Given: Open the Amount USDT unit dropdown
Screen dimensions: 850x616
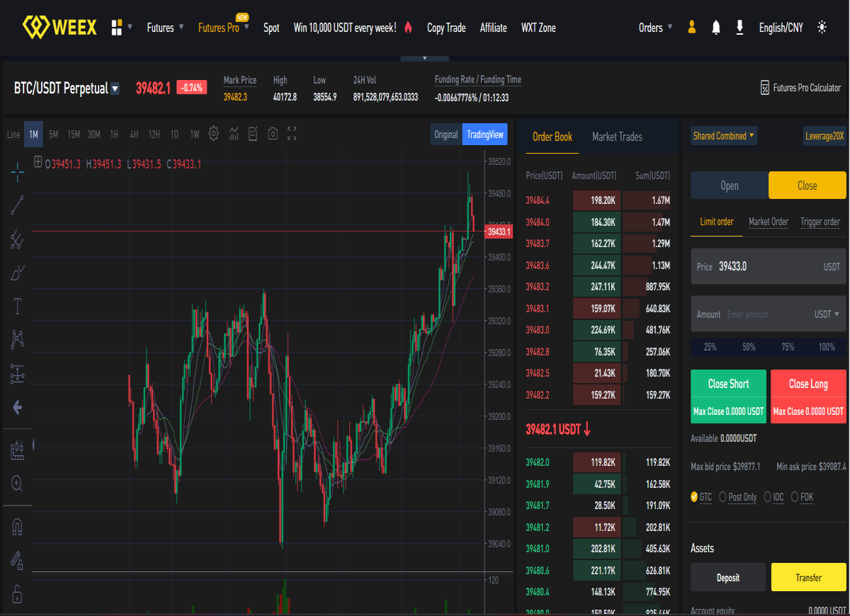Looking at the screenshot, I should click(827, 314).
